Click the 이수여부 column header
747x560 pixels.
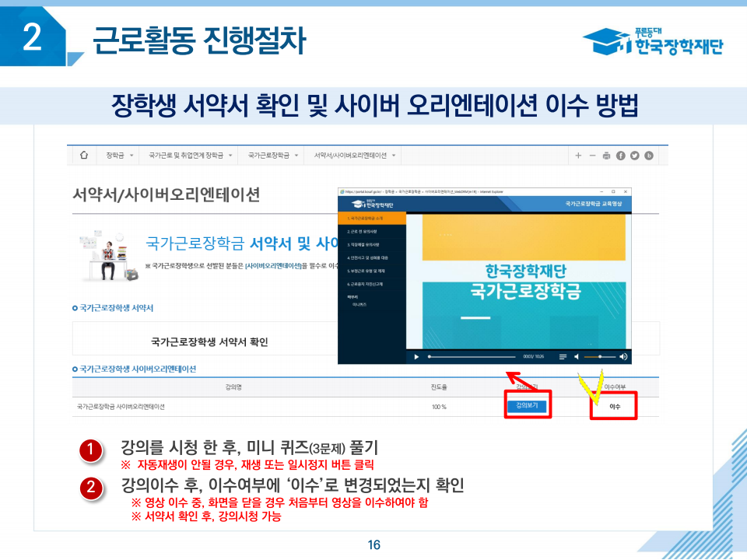click(615, 387)
